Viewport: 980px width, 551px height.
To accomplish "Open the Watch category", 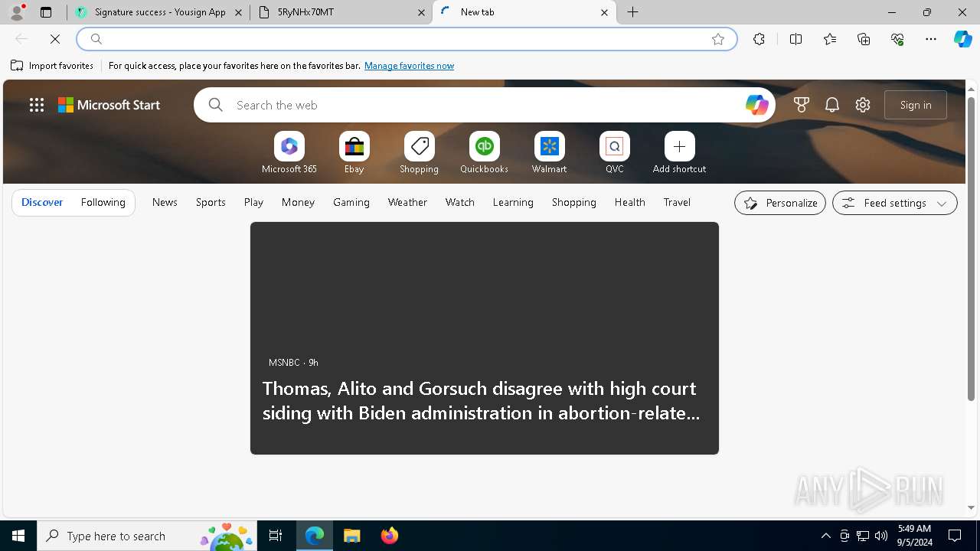I will (x=460, y=202).
